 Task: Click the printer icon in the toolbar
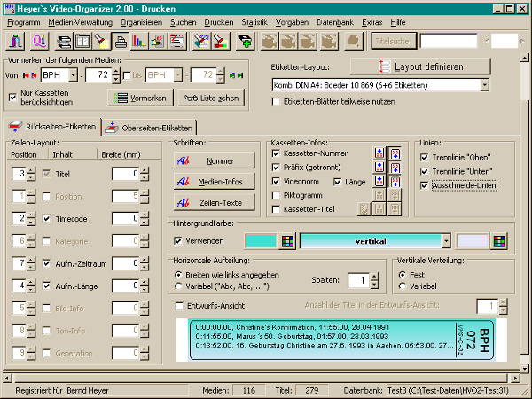click(x=121, y=41)
